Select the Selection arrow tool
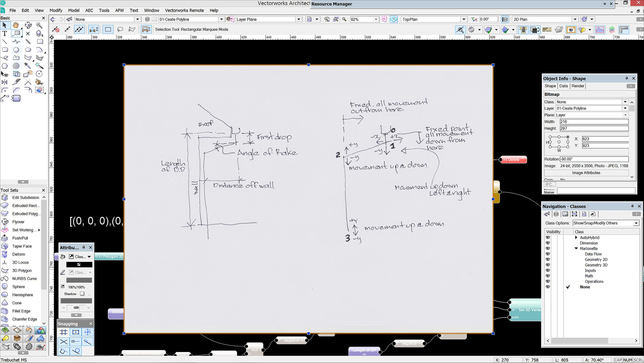The width and height of the screenshot is (644, 363). 5,25
